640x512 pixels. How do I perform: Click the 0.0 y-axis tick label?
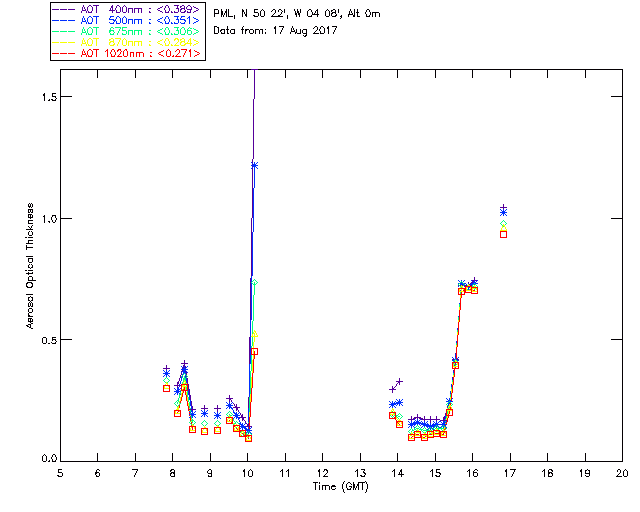48,458
